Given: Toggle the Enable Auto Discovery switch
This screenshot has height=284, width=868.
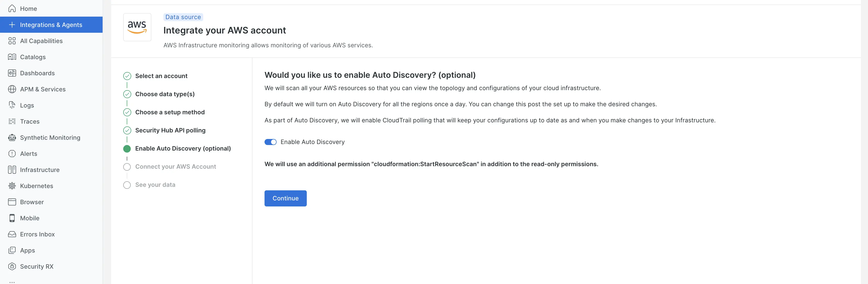Looking at the screenshot, I should click(270, 142).
